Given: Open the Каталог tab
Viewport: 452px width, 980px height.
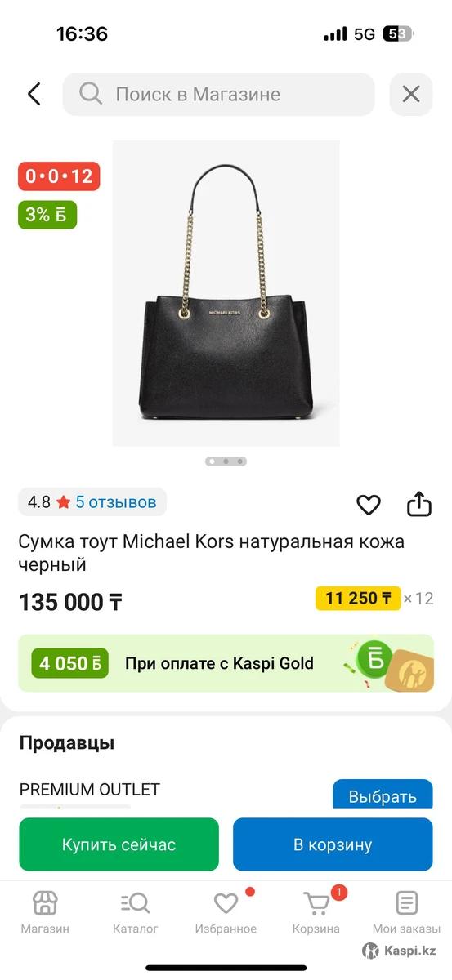Looking at the screenshot, I should pos(136,912).
